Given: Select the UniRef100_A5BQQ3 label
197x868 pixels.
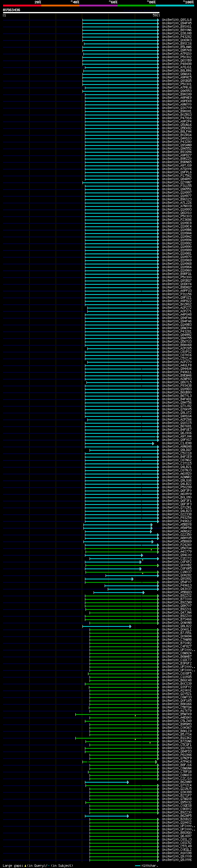Looking at the screenshot, I should pyautogui.click(x=177, y=592).
